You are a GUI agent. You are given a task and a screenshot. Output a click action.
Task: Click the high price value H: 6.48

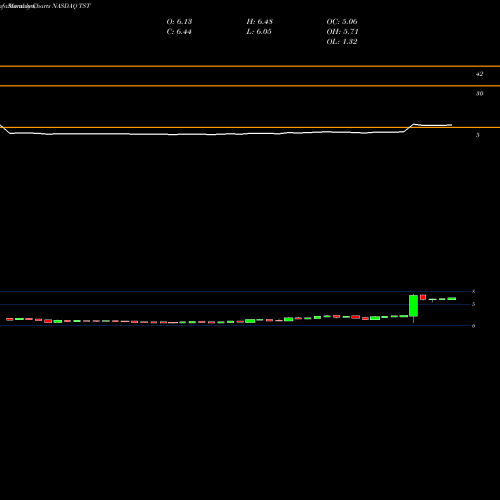[x=260, y=22]
